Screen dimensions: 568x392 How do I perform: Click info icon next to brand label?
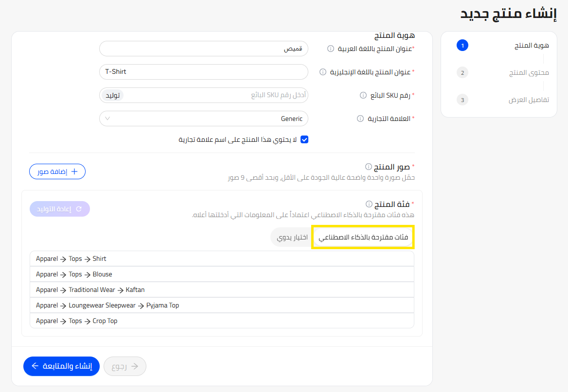360,119
